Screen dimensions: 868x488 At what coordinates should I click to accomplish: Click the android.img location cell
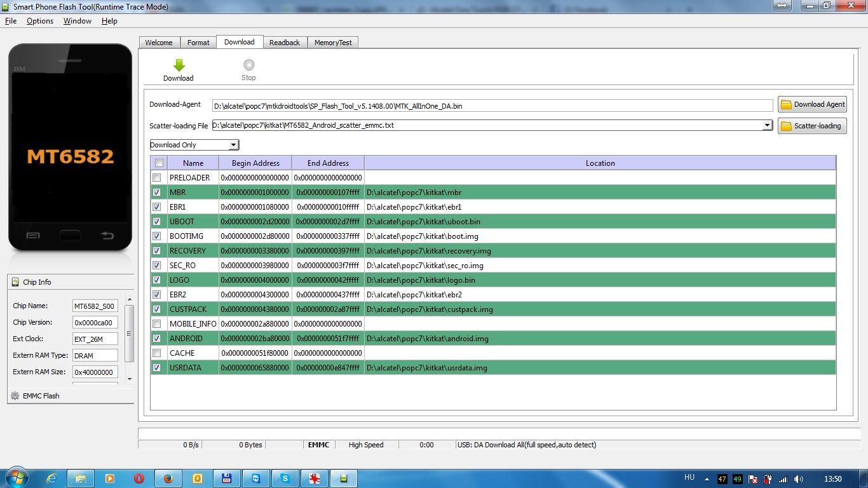pyautogui.click(x=600, y=339)
